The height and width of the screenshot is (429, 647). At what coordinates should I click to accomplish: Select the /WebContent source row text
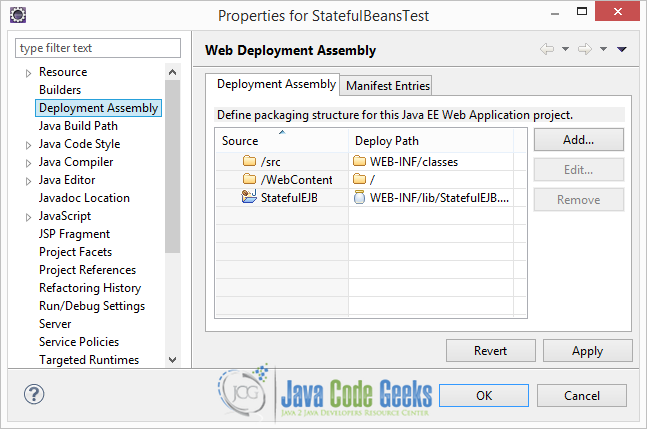click(297, 180)
